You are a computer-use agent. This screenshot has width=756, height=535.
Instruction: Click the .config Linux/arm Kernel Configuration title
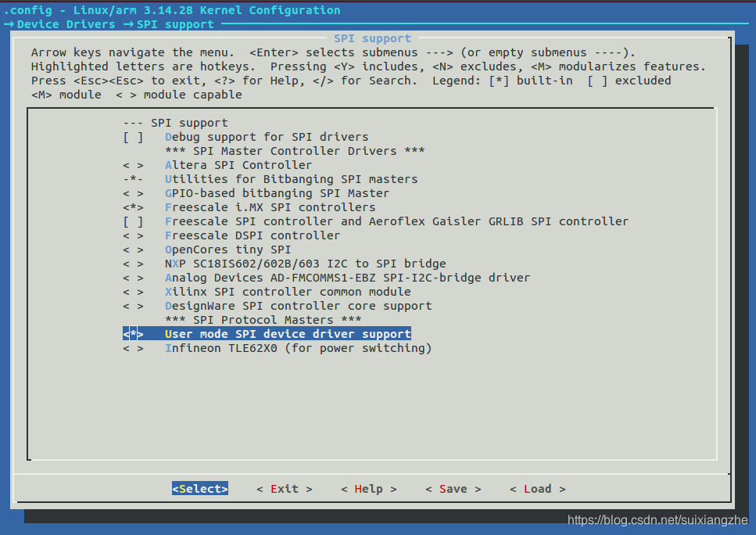172,10
